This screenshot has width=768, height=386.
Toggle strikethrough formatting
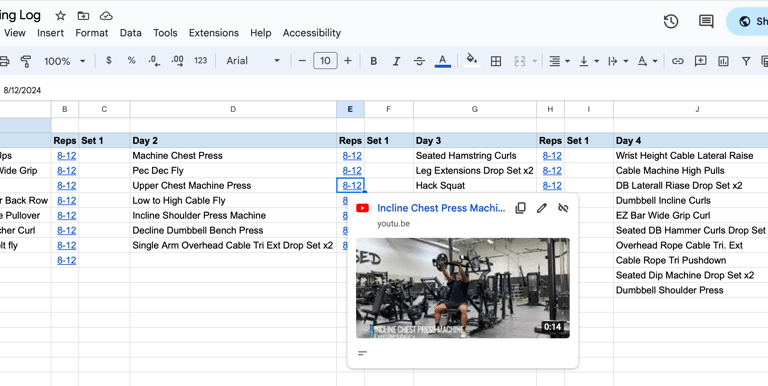(419, 61)
